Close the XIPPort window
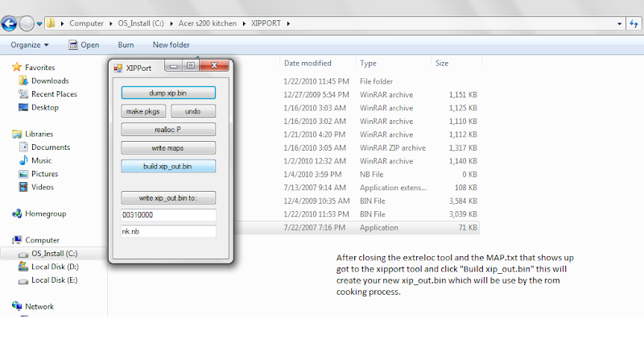Screen dimensions: 644x344 tap(214, 65)
